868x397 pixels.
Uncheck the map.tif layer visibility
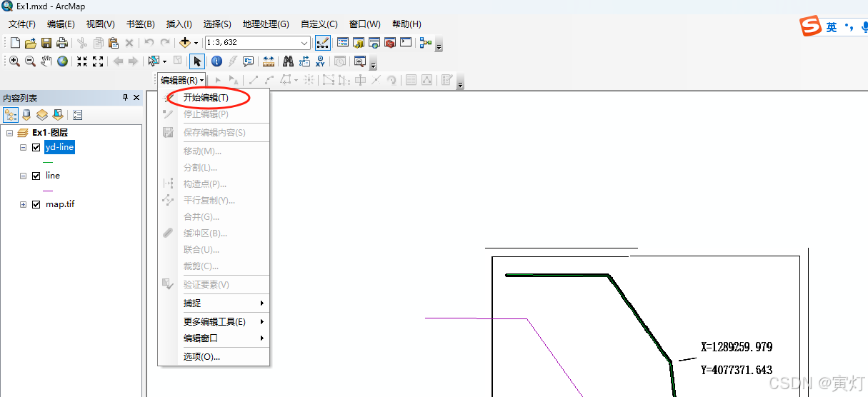[36, 204]
